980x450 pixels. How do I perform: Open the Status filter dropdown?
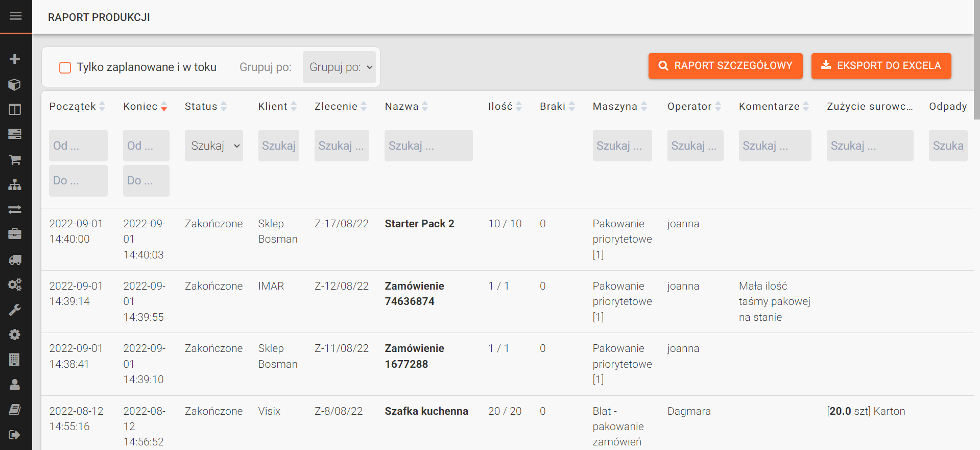click(x=213, y=146)
